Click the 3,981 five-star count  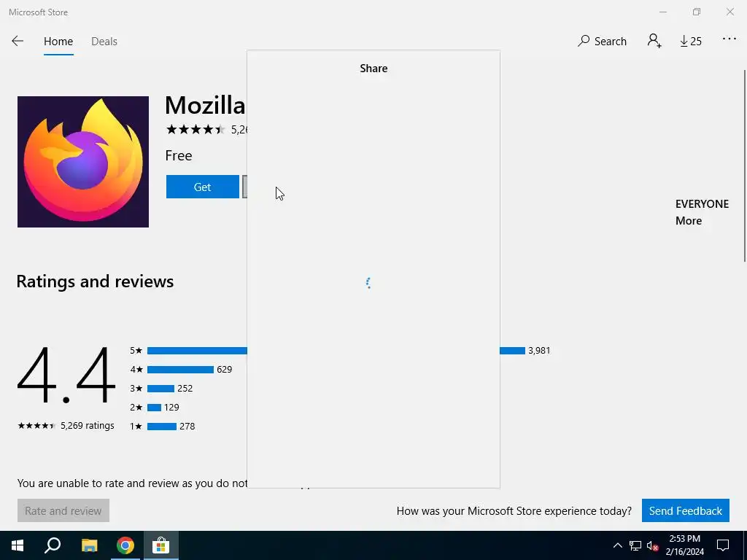coord(539,351)
